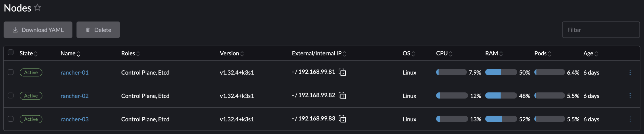644x134 pixels.
Task: Click the download icon in Download YAML
Action: coord(15,30)
